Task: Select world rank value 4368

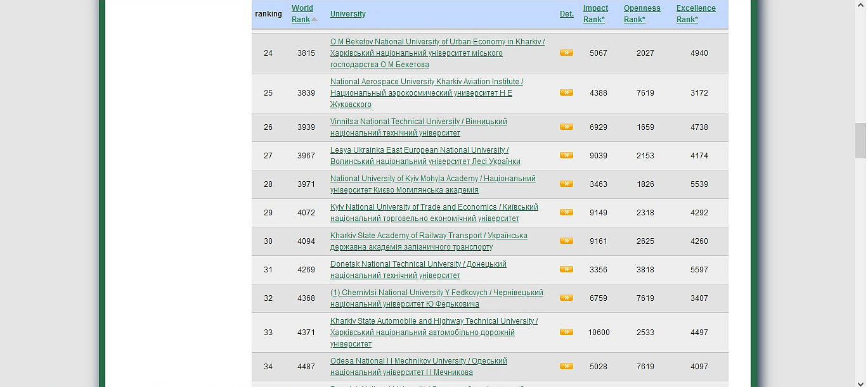Action: 306,298
